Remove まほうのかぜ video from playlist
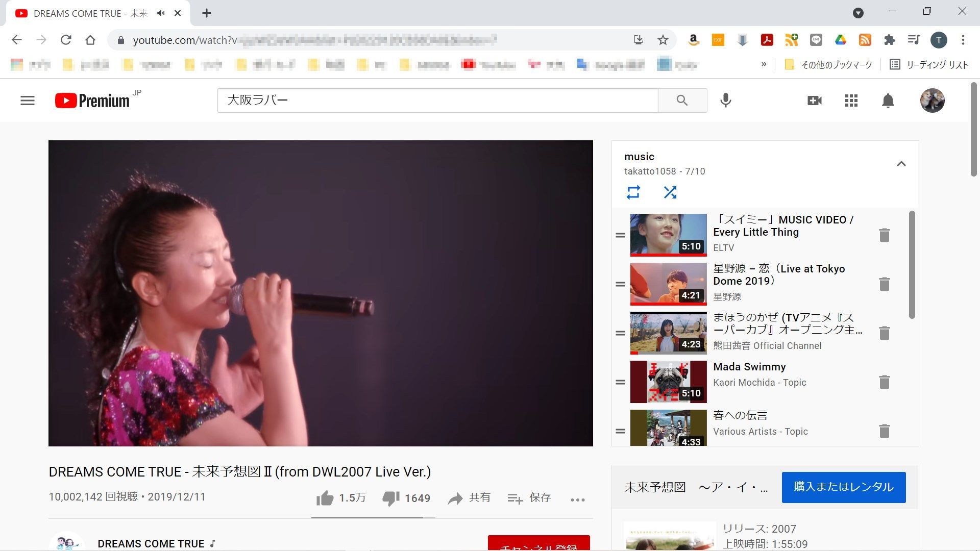The image size is (980, 551). [x=885, y=333]
